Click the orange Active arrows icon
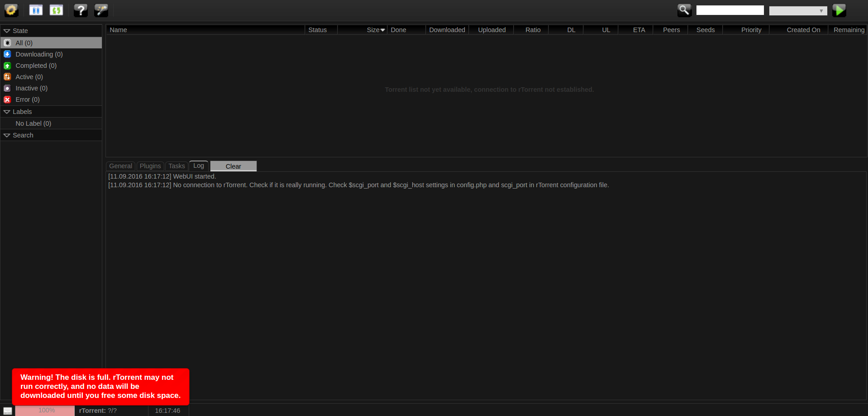 [x=7, y=77]
